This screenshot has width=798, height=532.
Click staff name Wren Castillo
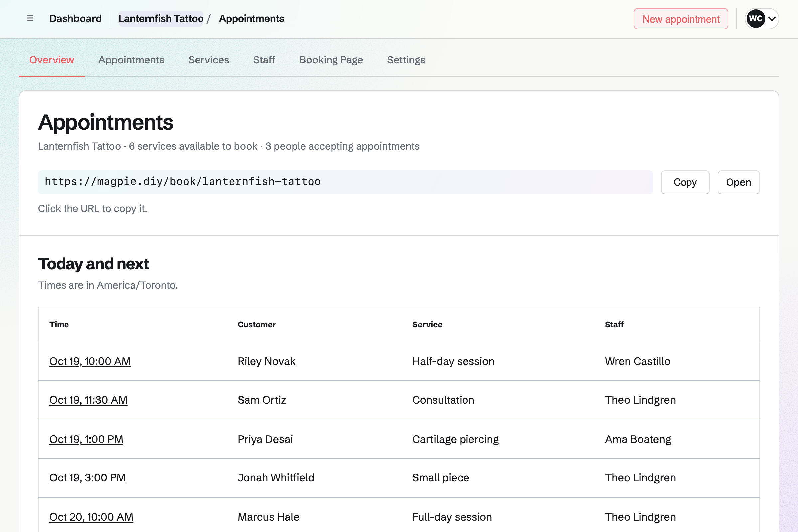tap(637, 361)
